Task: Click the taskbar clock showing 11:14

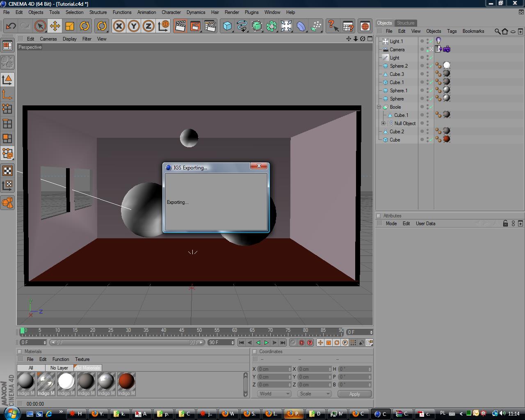Action: [514, 413]
